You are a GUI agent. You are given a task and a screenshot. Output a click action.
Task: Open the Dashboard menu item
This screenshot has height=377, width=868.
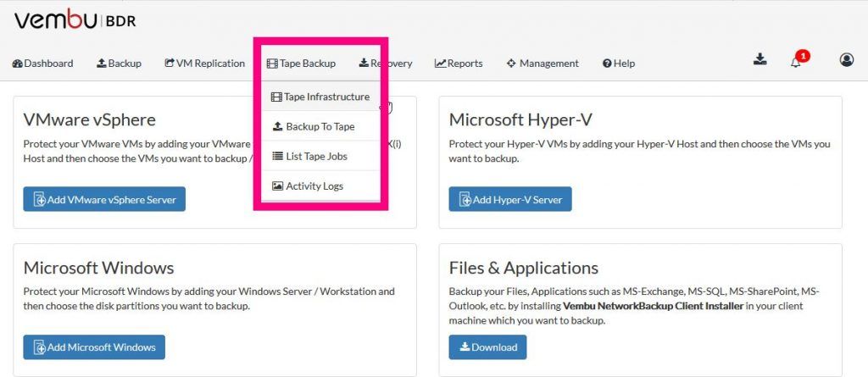42,63
